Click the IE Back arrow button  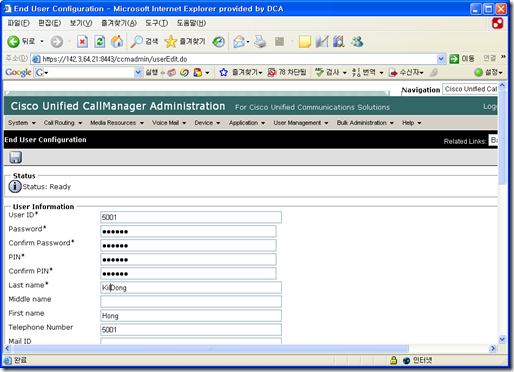13,42
